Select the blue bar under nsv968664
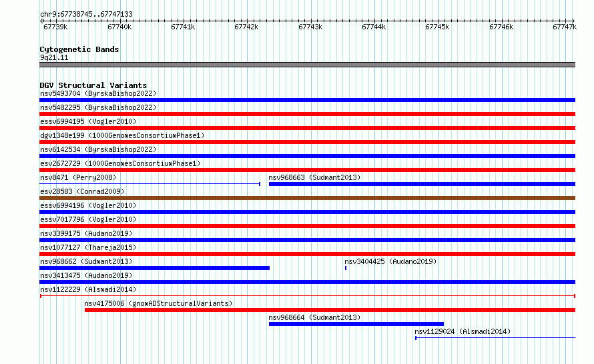Image resolution: width=594 pixels, height=364 pixels. (356, 324)
